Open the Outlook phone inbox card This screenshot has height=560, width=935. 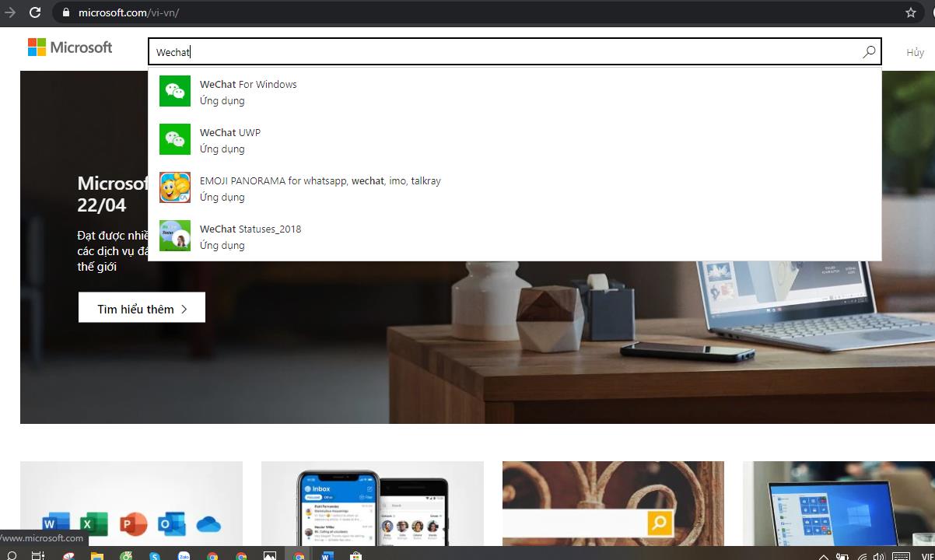(373, 503)
